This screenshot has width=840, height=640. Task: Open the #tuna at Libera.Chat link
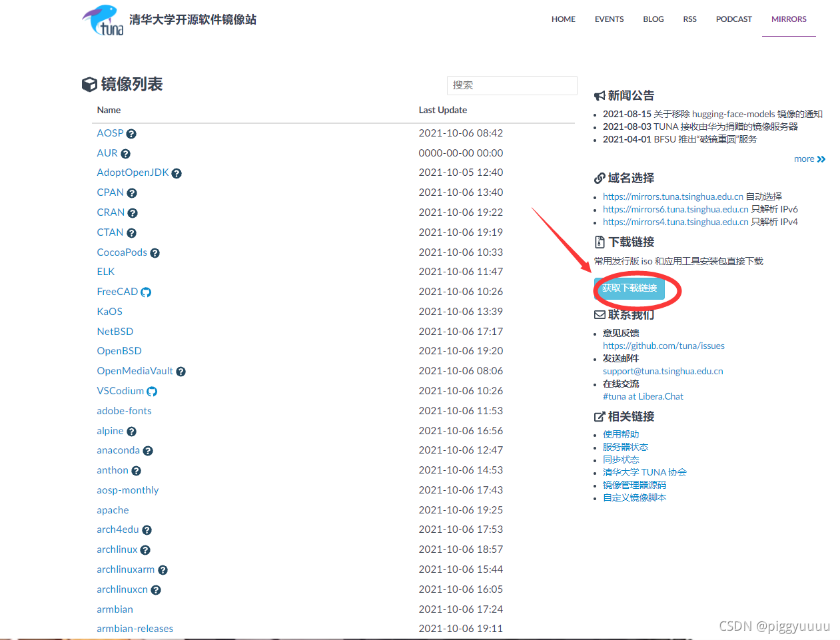click(643, 396)
